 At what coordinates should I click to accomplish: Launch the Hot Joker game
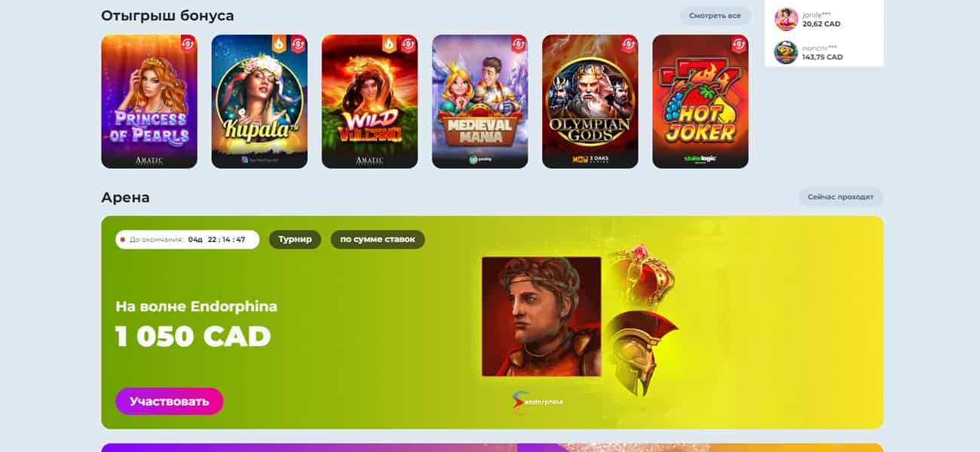point(700,101)
